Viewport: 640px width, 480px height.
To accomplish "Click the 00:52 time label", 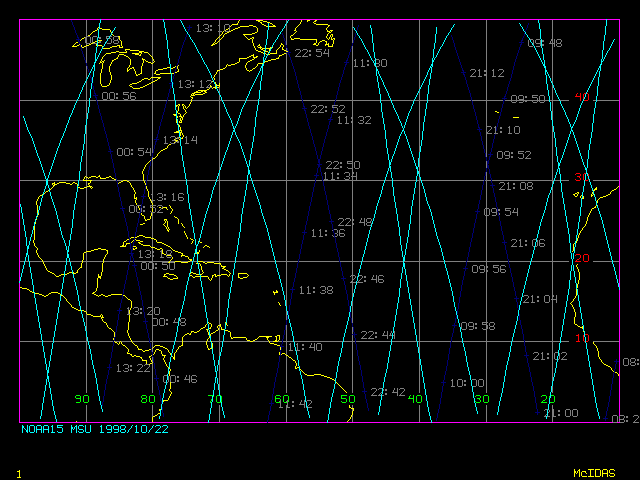I will click(x=146, y=209).
